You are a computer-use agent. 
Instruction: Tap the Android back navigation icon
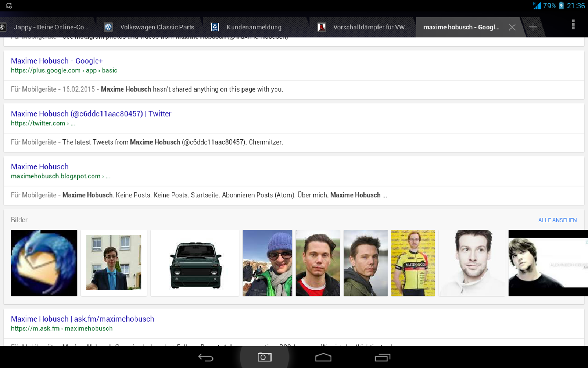point(206,357)
